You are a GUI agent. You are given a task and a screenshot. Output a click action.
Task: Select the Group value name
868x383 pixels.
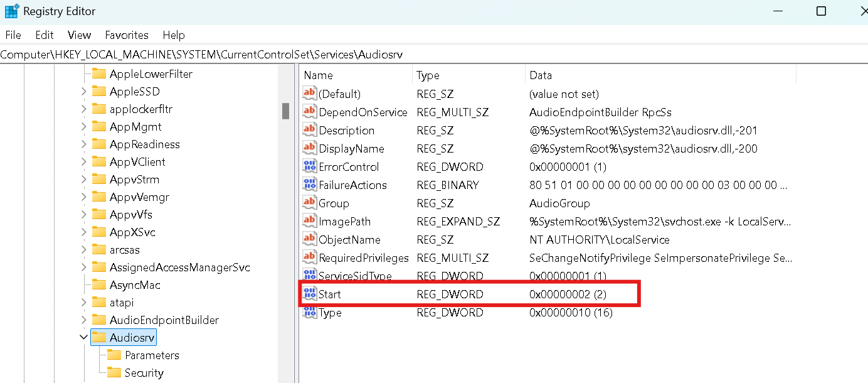tap(334, 203)
